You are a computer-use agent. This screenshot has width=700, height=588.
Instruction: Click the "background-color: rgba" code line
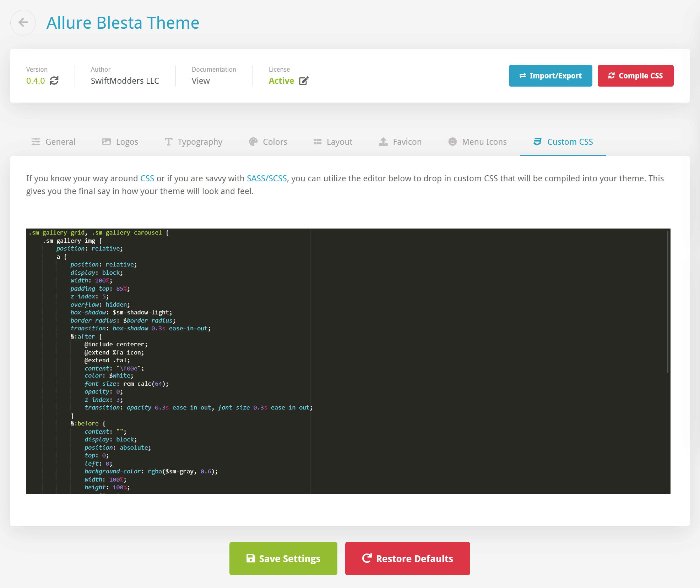point(151,471)
